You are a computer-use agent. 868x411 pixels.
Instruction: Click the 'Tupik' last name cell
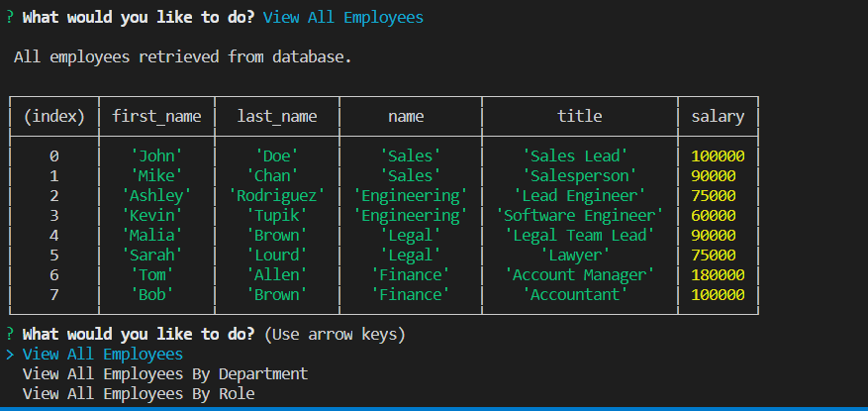(x=277, y=216)
